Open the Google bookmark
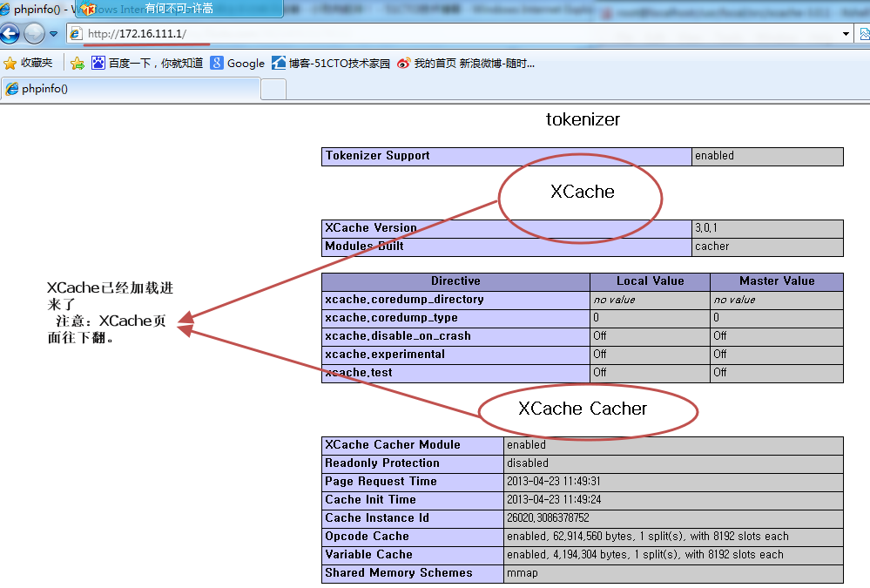Image resolution: width=870 pixels, height=588 pixels. coord(237,63)
